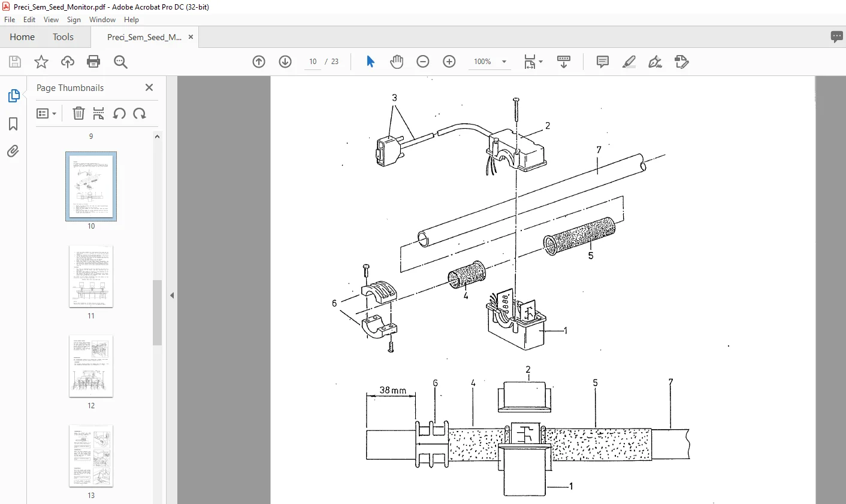Close the Page Thumbnails panel
This screenshot has width=846, height=504.
149,87
